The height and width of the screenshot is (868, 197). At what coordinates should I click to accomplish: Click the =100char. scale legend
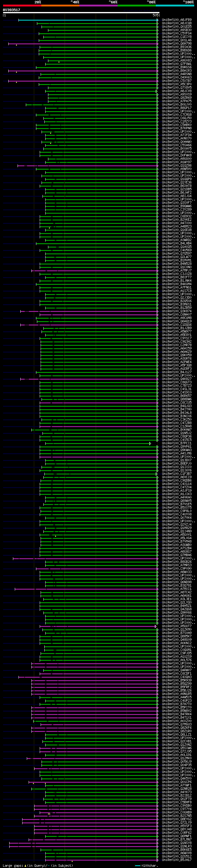click(147, 865)
